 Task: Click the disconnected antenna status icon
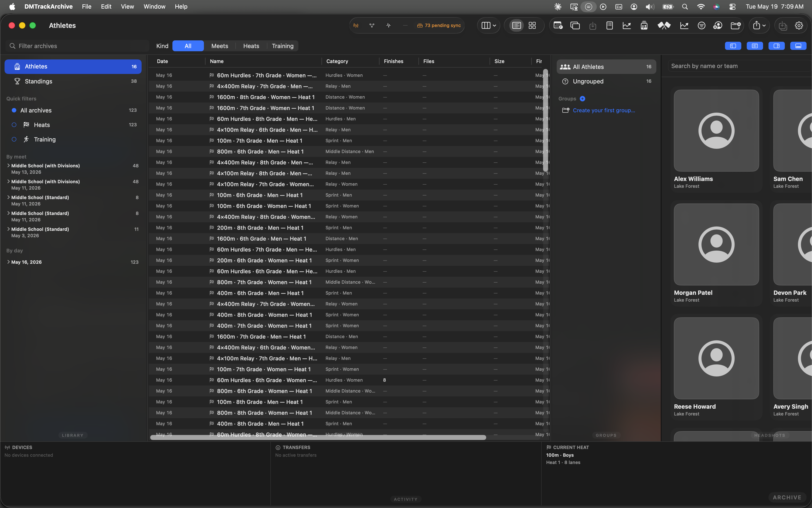(356, 26)
